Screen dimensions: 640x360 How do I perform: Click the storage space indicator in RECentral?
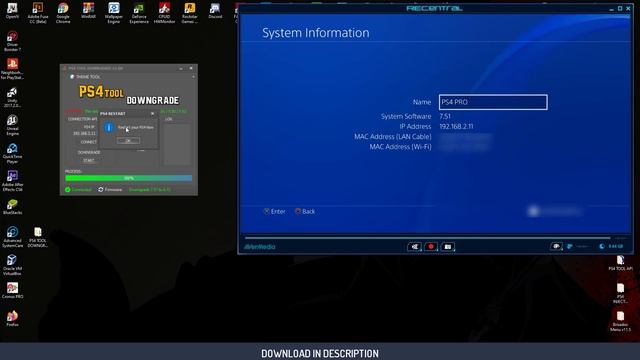(x=611, y=247)
